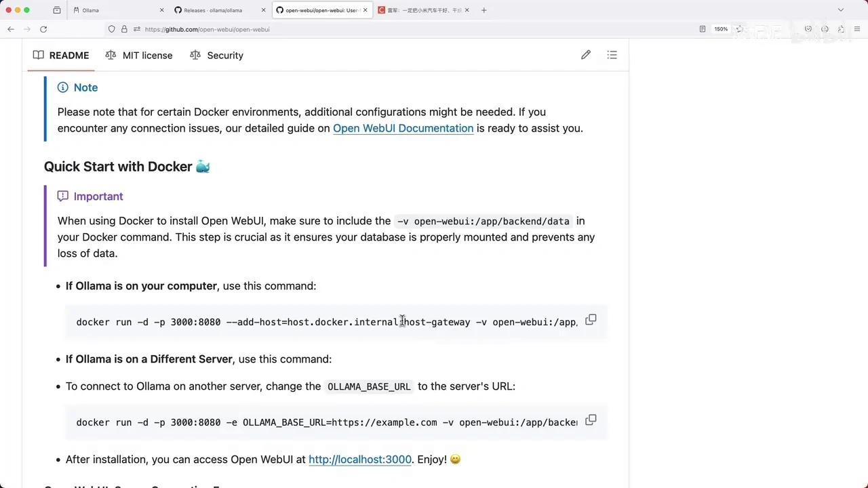The height and width of the screenshot is (488, 868).
Task: Go back to the previous page
Action: pos(11,29)
